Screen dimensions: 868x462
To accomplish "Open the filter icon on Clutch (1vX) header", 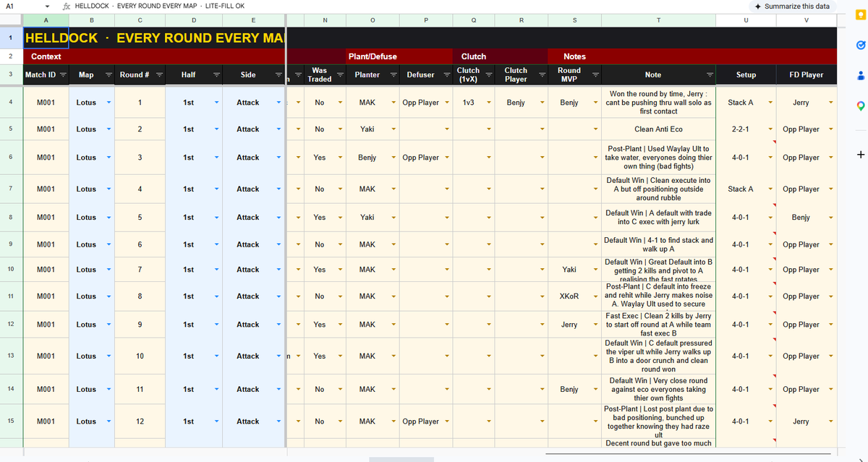I will pyautogui.click(x=490, y=74).
